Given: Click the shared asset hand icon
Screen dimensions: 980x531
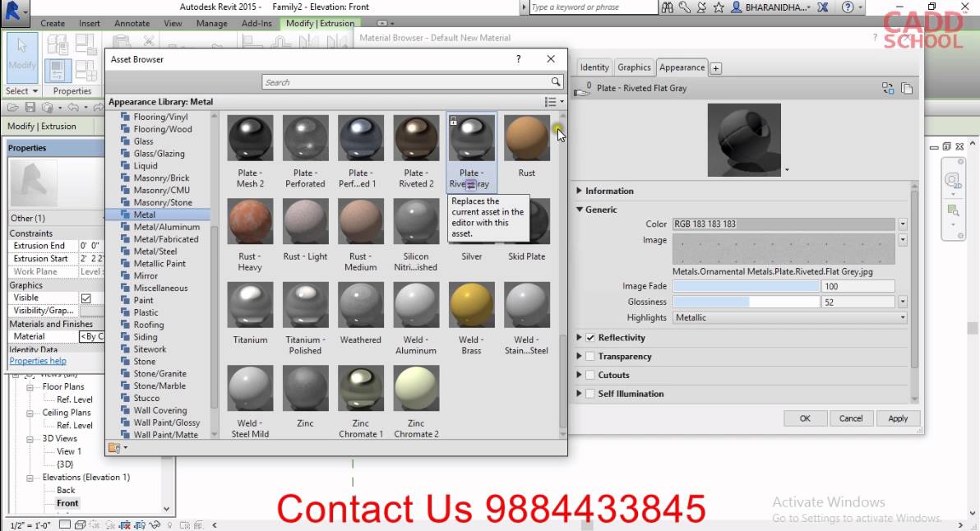Looking at the screenshot, I should pyautogui.click(x=582, y=90).
